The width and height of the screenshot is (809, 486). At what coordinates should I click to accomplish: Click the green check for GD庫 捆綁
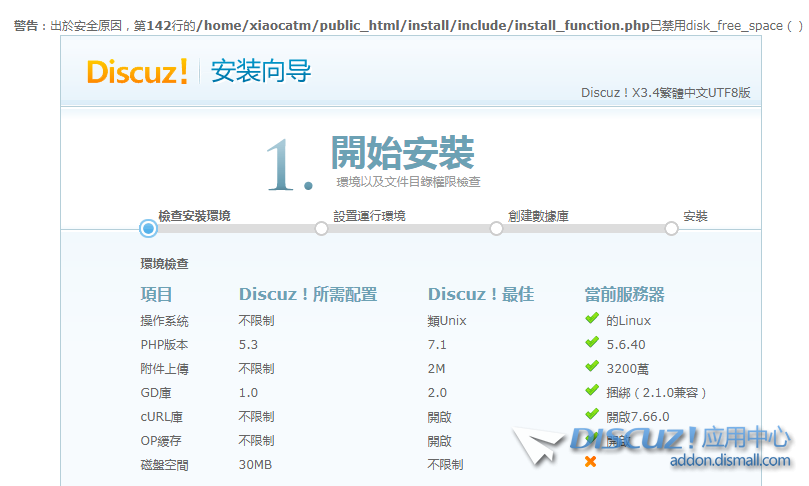click(592, 392)
